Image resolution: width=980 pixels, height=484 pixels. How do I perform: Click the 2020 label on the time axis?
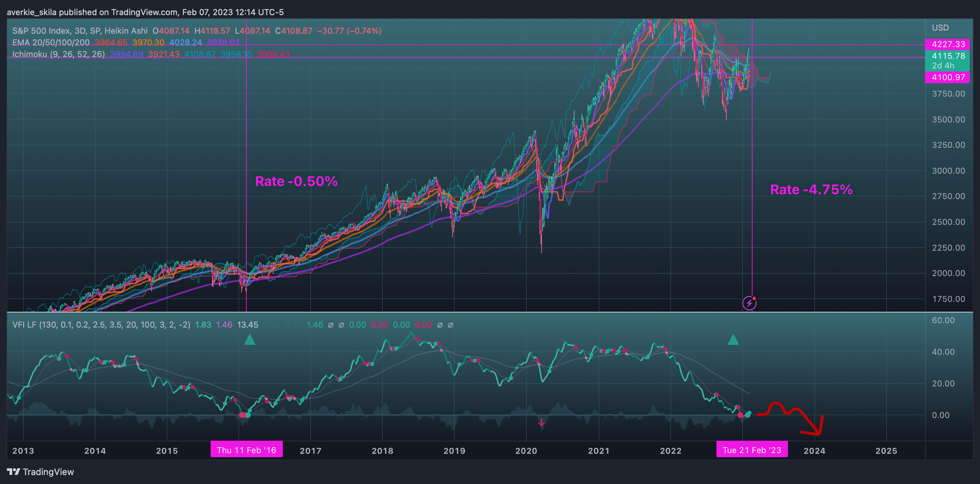(526, 451)
